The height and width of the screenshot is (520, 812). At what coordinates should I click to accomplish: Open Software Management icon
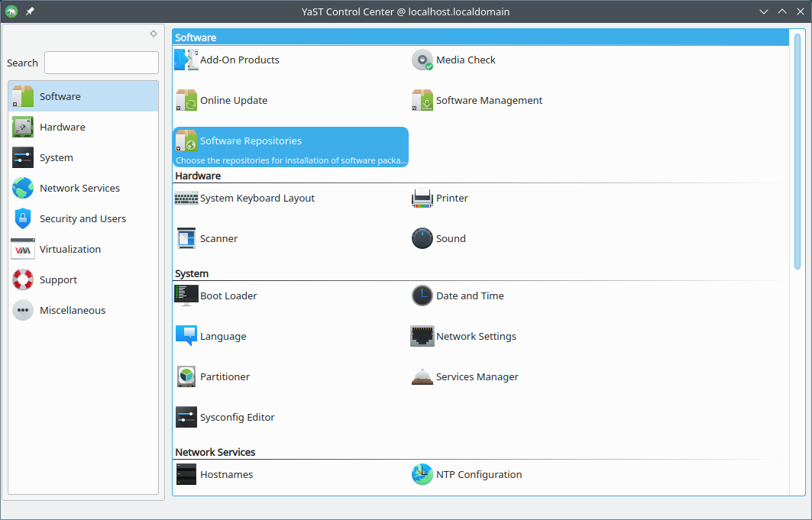click(422, 100)
